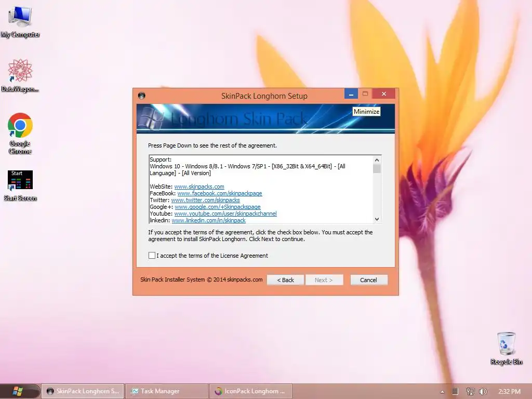
Task: Click the SkinPack setup title bar icon
Action: 142,96
